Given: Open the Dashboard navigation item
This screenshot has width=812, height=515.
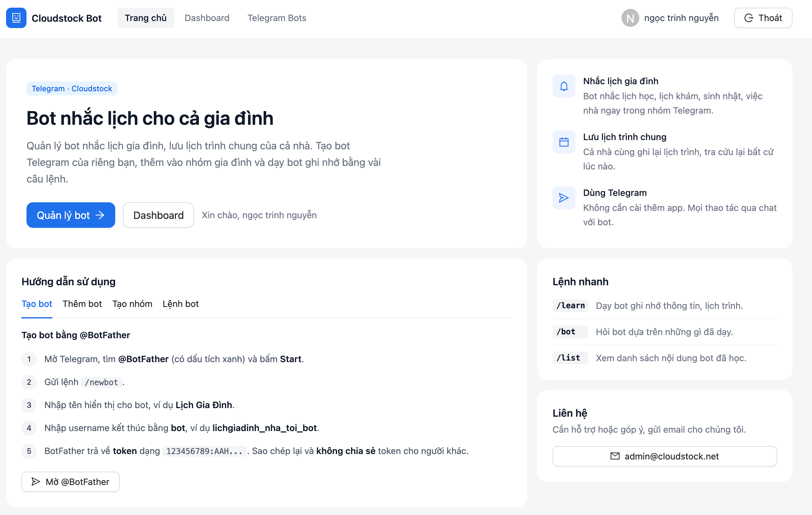Looking at the screenshot, I should (207, 18).
